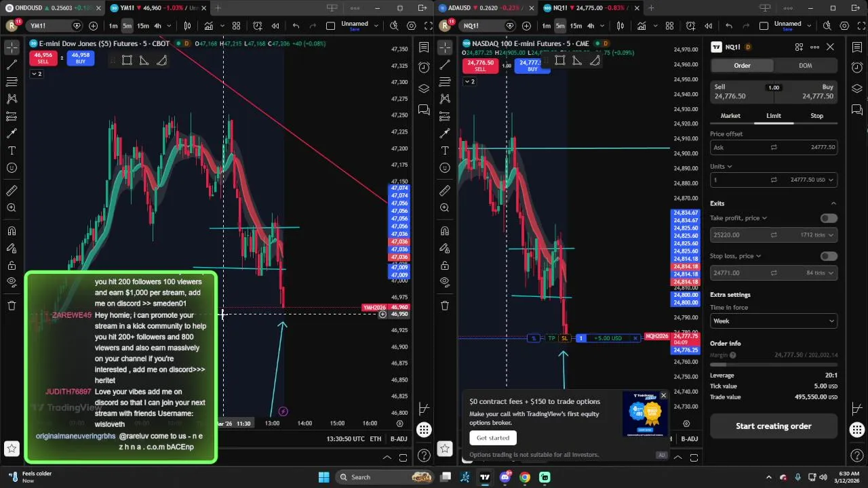Toggle ETH session under YM1! chart
The image size is (868, 488).
coord(375,439)
